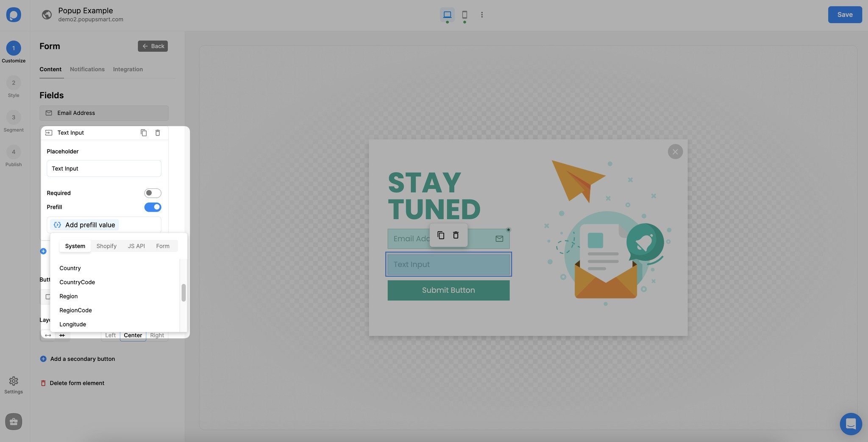Select the Form tab in prefill dropdown

[163, 246]
